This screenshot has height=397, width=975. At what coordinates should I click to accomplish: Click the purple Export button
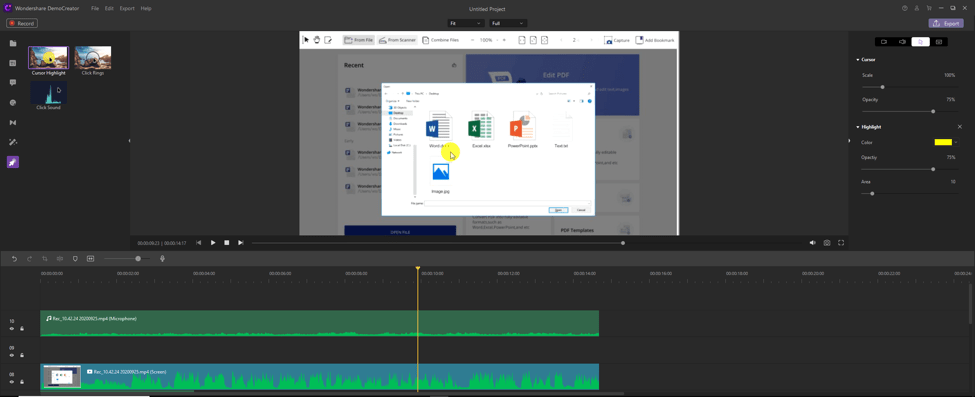946,23
